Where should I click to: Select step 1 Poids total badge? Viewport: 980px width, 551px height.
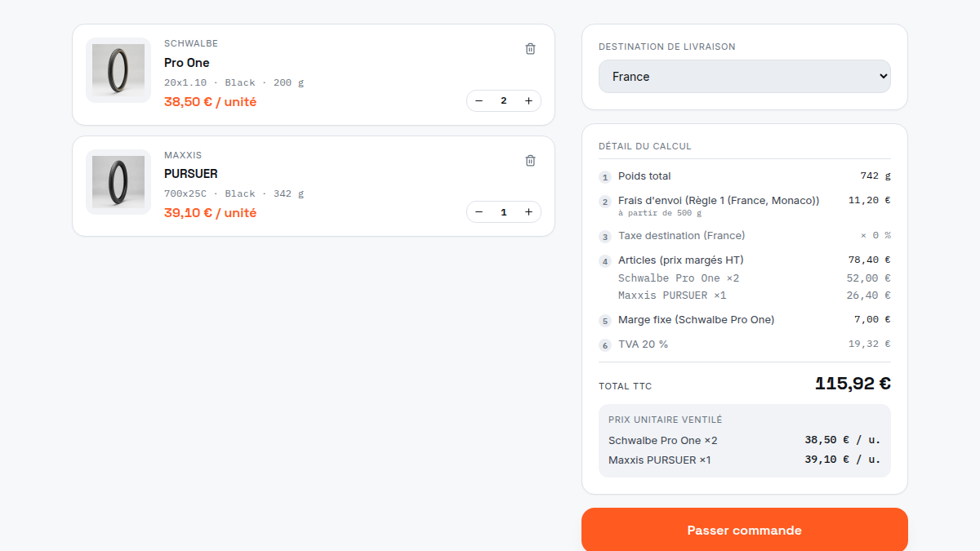click(605, 177)
